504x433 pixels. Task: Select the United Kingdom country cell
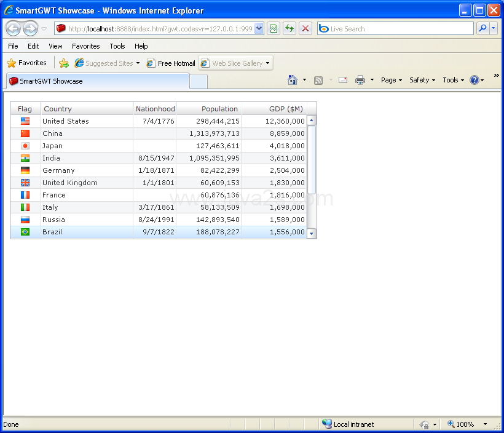87,183
